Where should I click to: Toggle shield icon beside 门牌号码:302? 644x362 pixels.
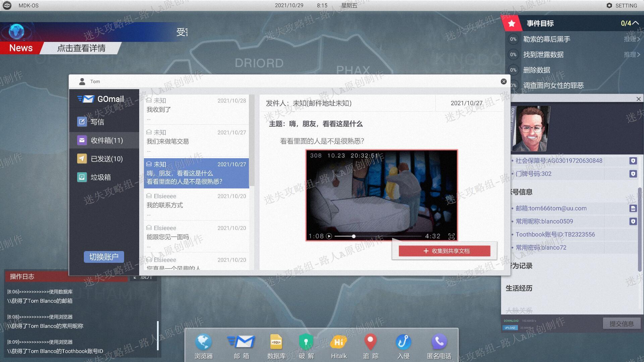click(x=633, y=174)
